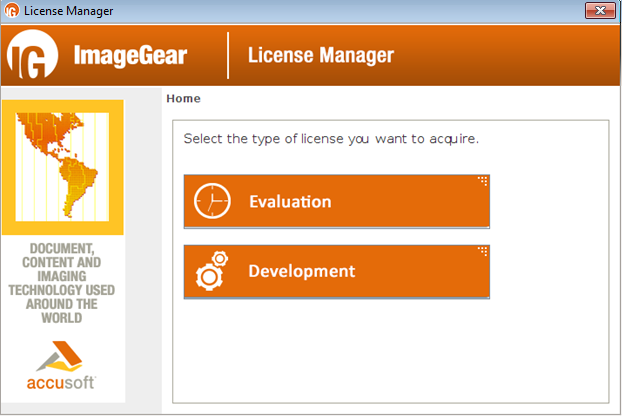
Task: Choose the Development license label
Action: pyautogui.click(x=301, y=271)
